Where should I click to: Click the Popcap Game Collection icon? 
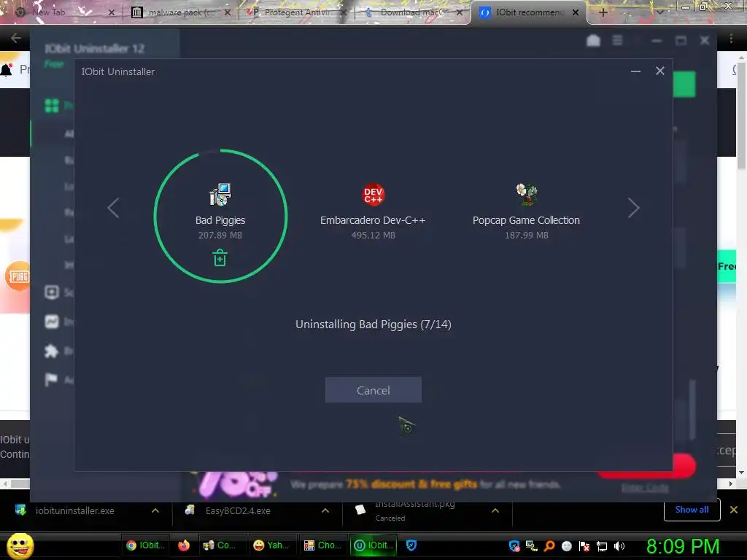pyautogui.click(x=527, y=194)
